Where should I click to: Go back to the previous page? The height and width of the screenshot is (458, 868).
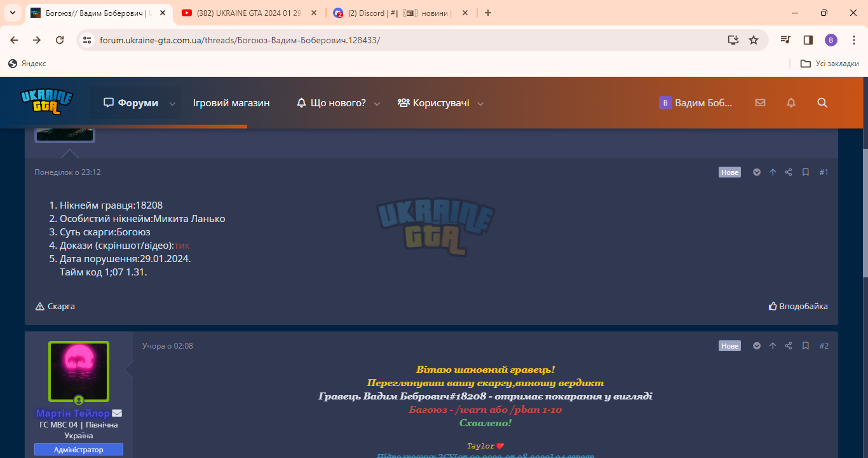(x=14, y=40)
